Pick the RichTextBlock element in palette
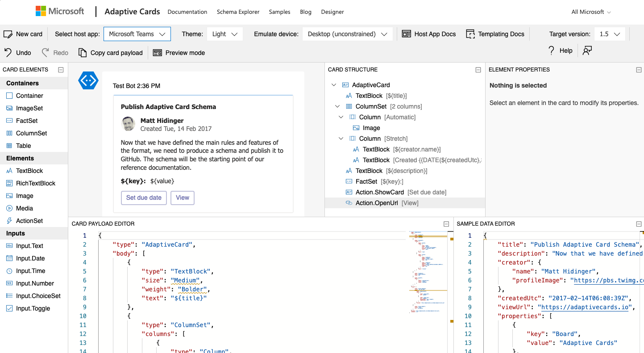 click(34, 183)
